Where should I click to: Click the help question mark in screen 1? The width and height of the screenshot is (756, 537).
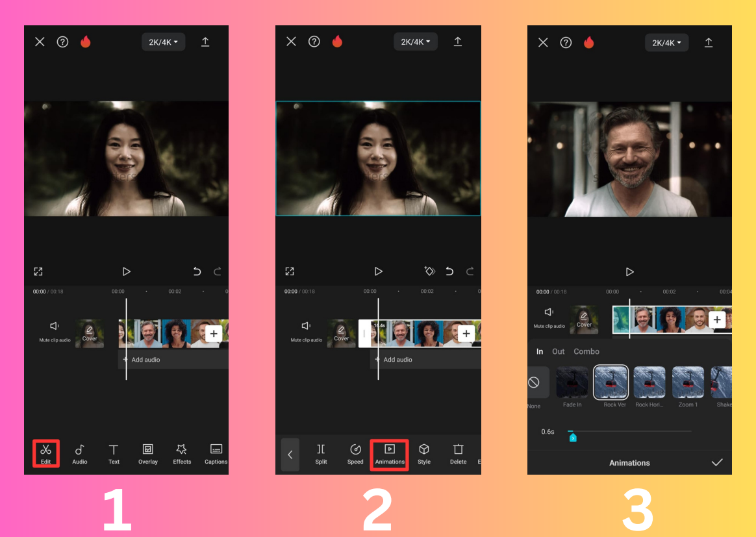[x=63, y=42]
